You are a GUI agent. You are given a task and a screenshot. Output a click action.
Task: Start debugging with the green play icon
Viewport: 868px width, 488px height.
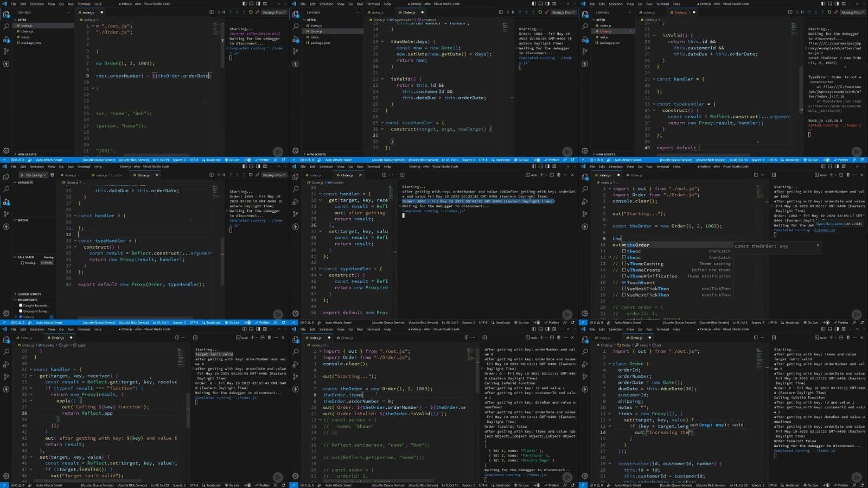(22, 175)
